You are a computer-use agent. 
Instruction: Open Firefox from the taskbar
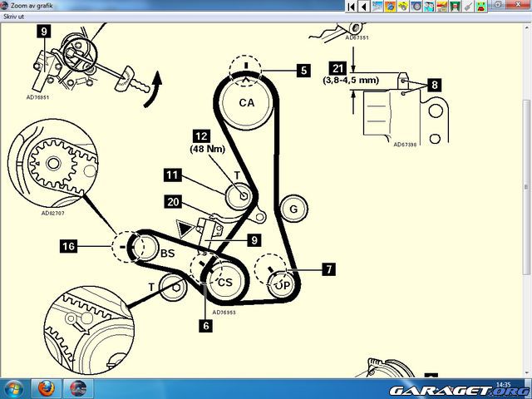[x=46, y=388]
